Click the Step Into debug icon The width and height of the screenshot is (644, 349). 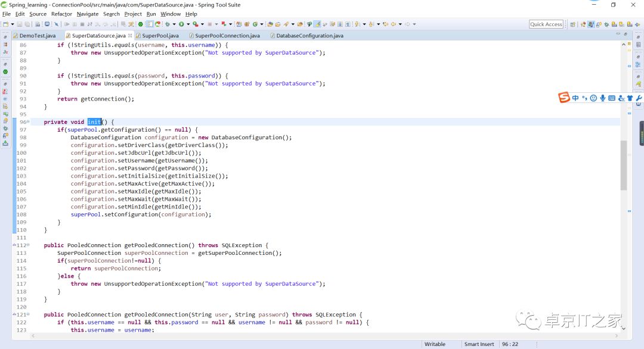coord(98,24)
